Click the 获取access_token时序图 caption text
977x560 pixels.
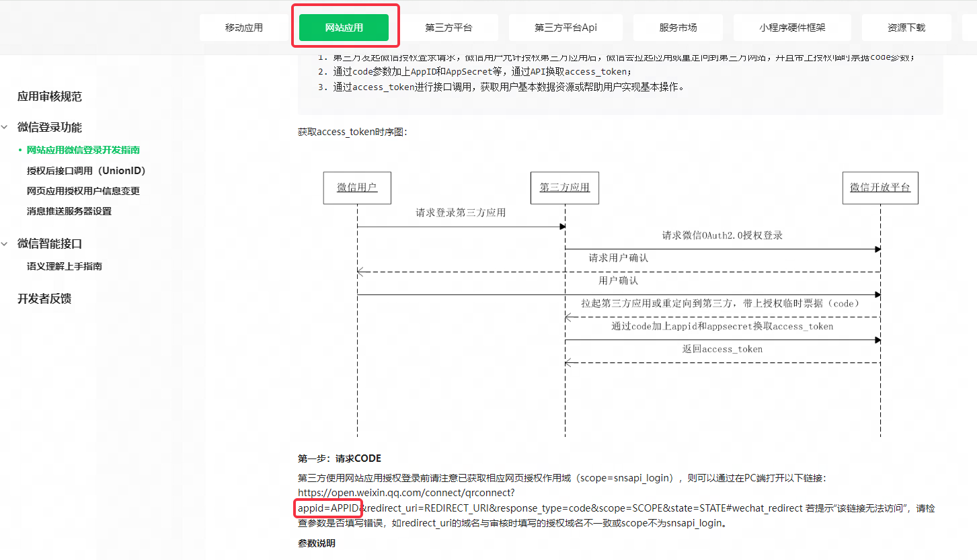click(x=352, y=132)
